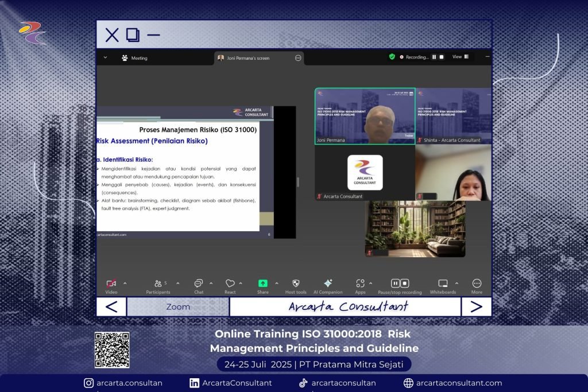Viewport: 588px width, 392px height.
Task: Open the More options menu
Action: (x=477, y=284)
